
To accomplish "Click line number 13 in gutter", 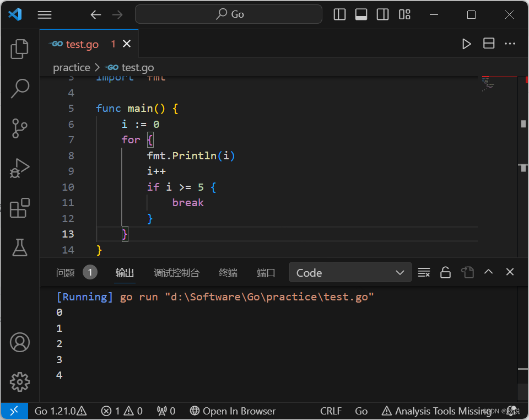I will [x=68, y=234].
